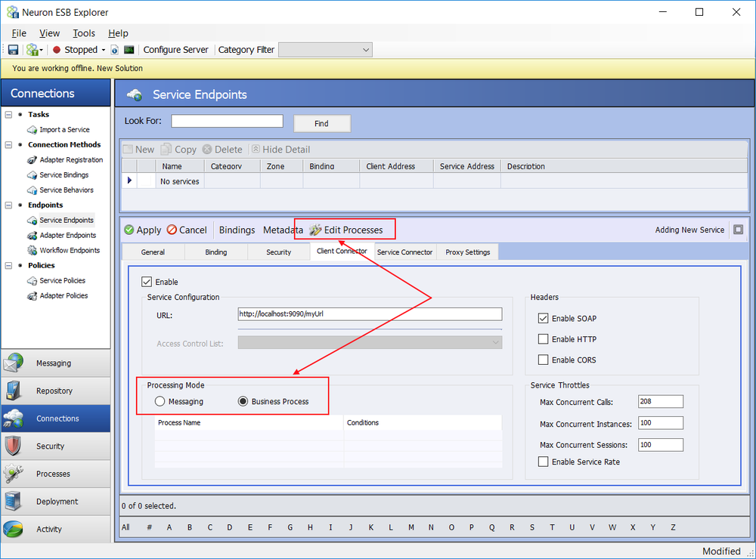Check the Enable HTTP checkbox
Screen dimensions: 756x559
(x=543, y=339)
